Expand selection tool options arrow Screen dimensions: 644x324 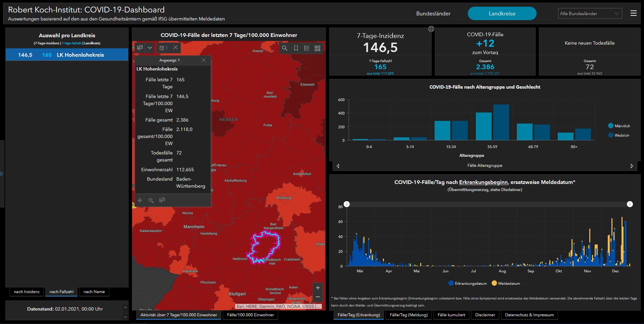[150, 48]
